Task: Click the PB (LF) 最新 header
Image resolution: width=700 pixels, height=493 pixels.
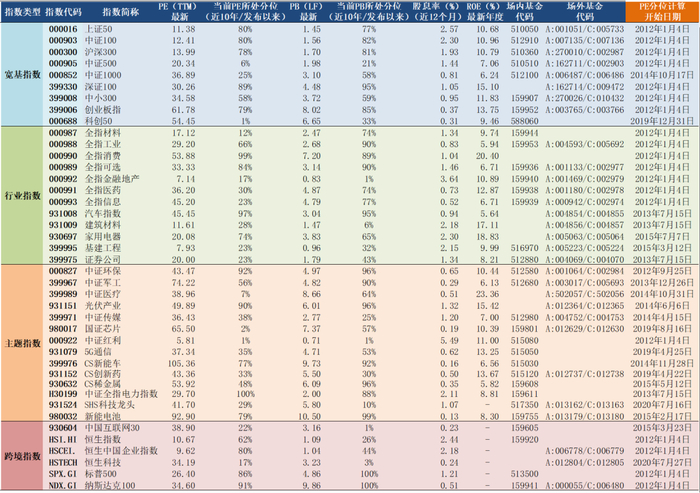Action: click(x=307, y=12)
